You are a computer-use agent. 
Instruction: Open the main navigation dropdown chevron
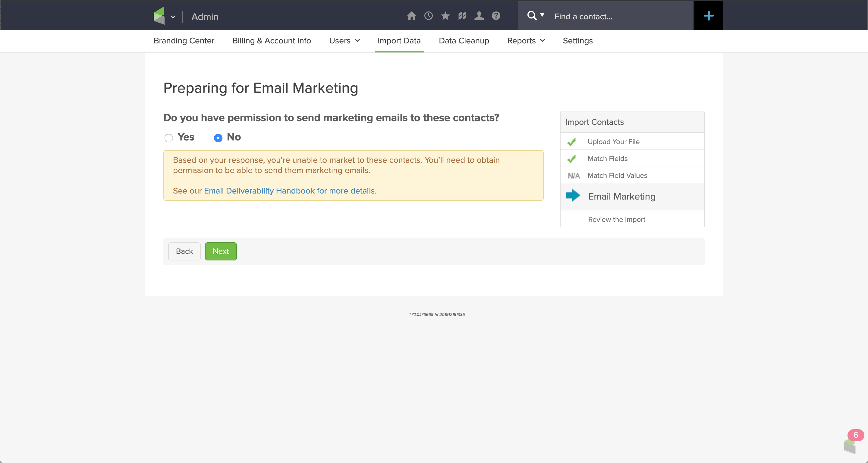tap(173, 17)
